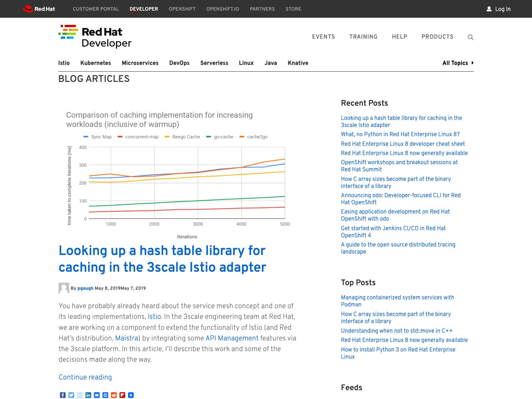
Task: Open recent post 'How C array sizes' link
Action: 396,182
